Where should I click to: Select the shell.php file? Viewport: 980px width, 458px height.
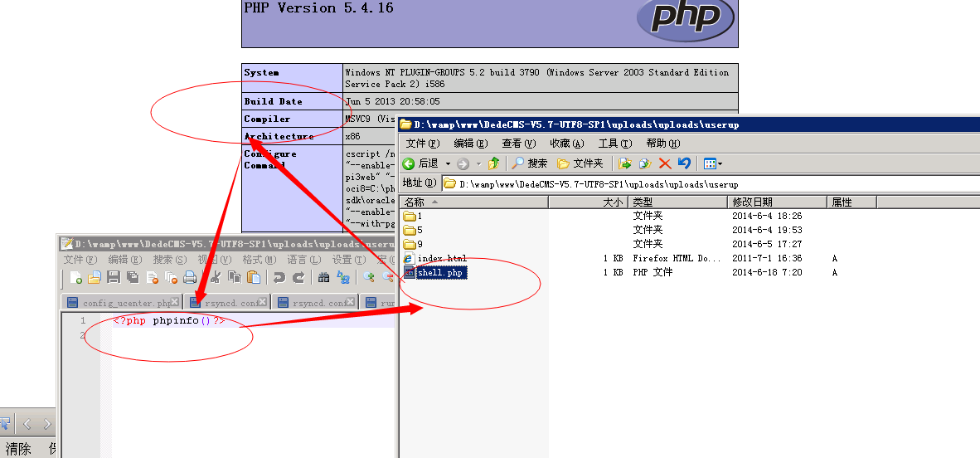pyautogui.click(x=435, y=273)
